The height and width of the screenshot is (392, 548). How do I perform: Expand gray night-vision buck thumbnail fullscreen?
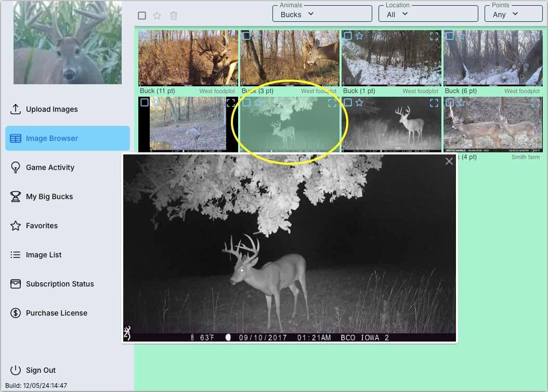click(434, 103)
